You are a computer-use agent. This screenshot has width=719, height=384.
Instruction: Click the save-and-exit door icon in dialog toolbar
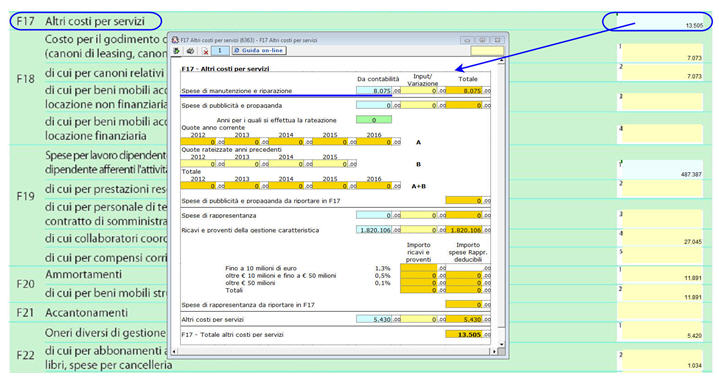[176, 51]
